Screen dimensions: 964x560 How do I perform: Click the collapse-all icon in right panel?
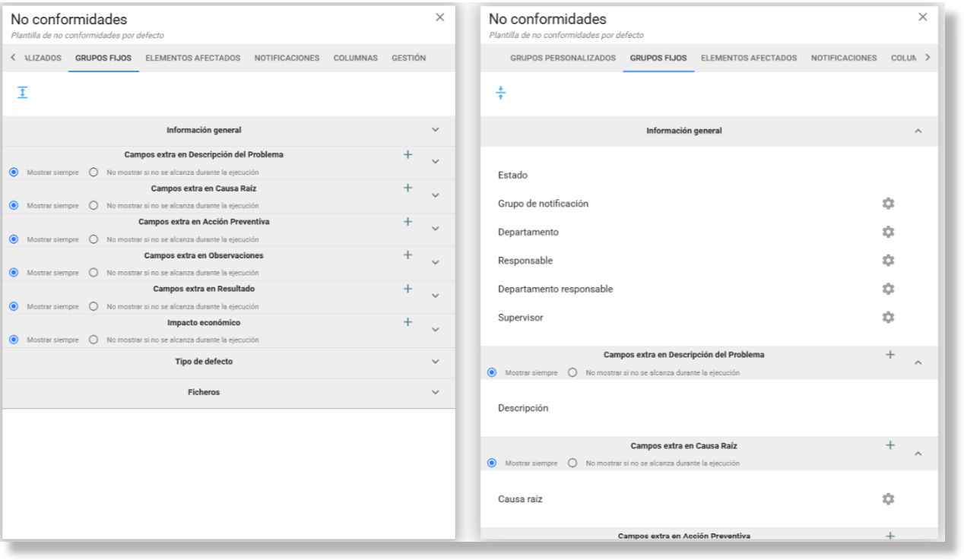(500, 93)
